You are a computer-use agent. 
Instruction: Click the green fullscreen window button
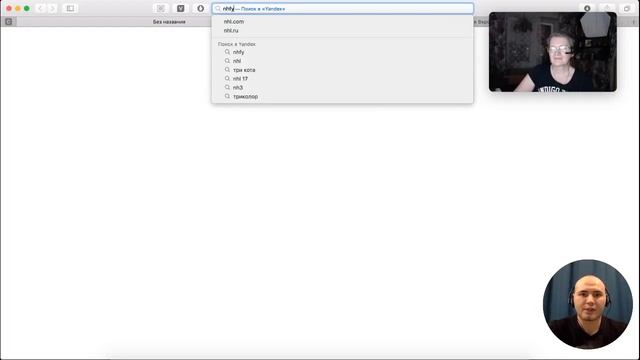tap(27, 8)
